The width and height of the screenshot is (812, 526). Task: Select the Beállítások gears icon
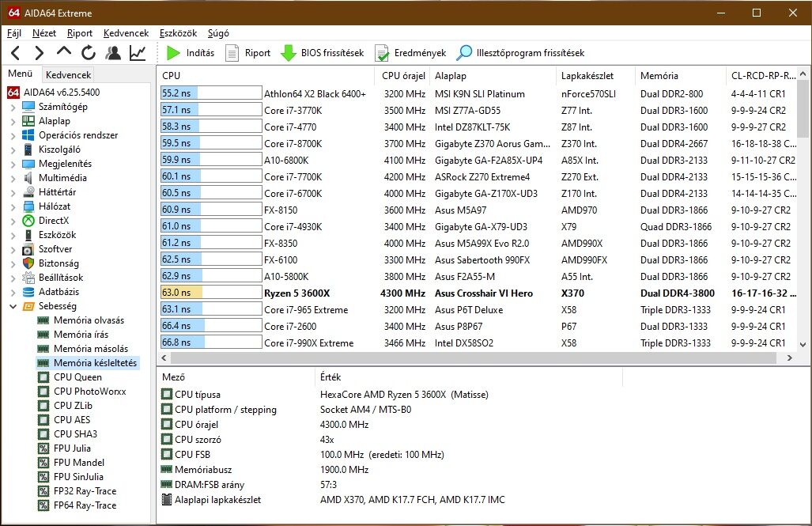click(28, 278)
